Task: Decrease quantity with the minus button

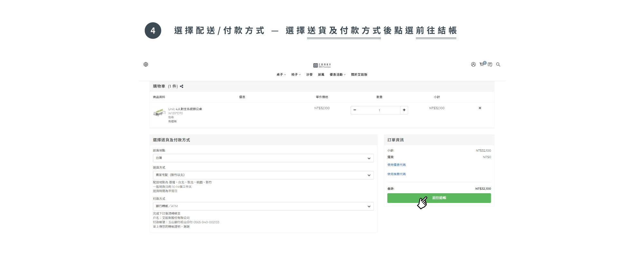Action: [x=355, y=110]
